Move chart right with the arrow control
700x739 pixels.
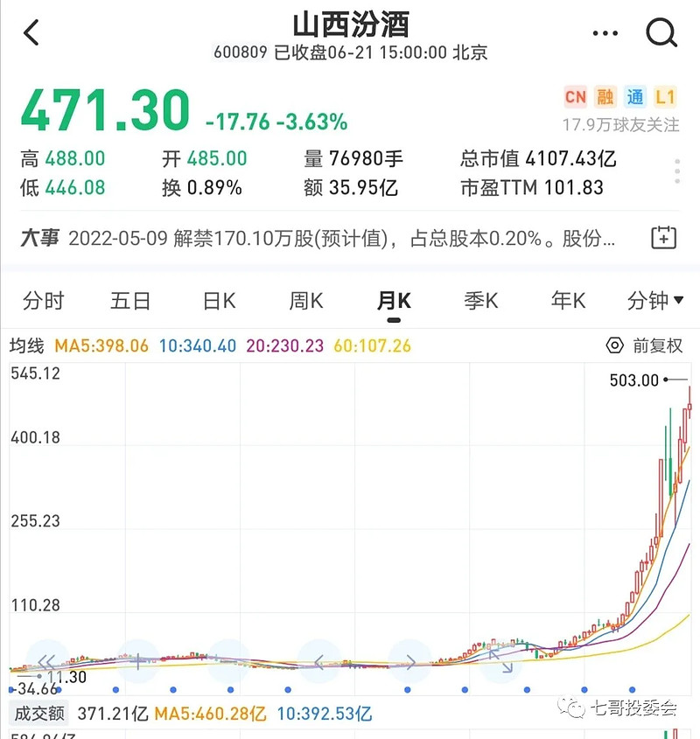pos(409,662)
